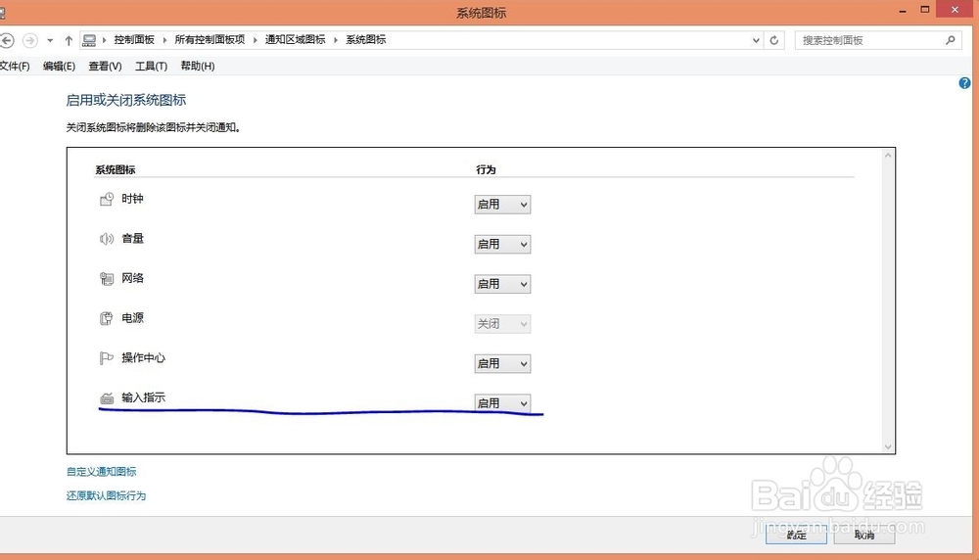Click the Control Panel icon in address bar

pyautogui.click(x=89, y=40)
